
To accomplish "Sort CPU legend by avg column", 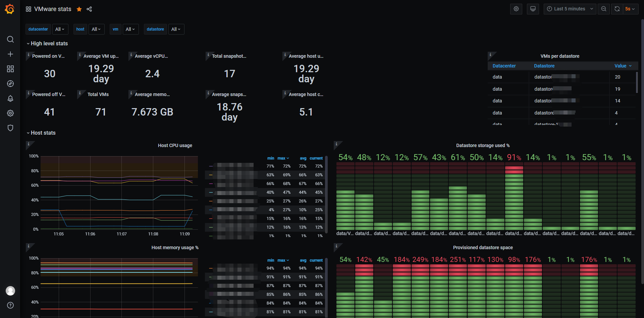I will [303, 158].
